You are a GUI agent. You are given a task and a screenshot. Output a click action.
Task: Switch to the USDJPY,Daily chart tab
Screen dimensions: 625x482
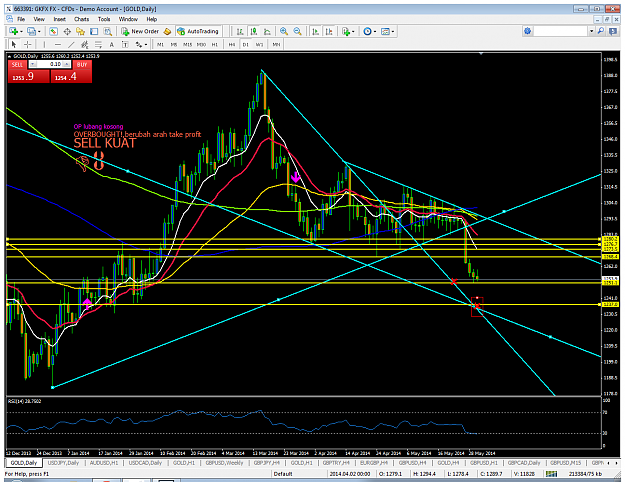coord(63,463)
